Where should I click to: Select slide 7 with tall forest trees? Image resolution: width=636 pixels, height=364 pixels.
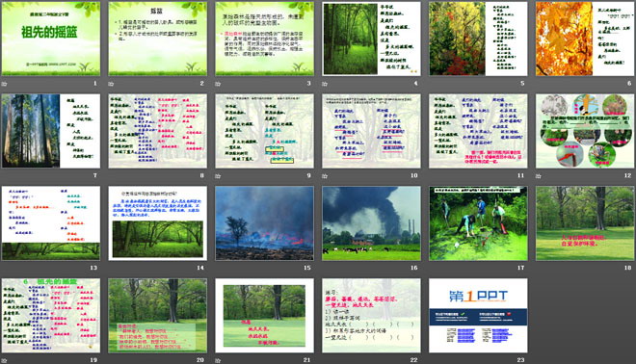(51, 131)
